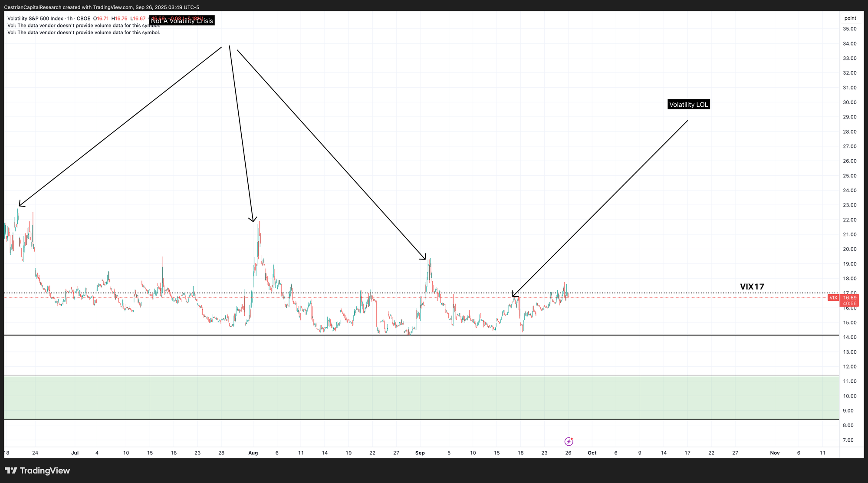
Task: Select the 'Volatility LOL' text label
Action: click(688, 105)
